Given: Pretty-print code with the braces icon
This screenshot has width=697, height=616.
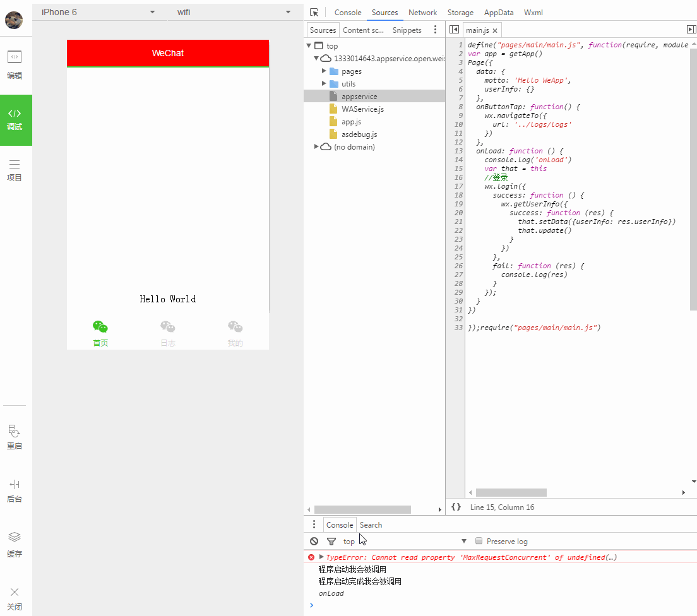Looking at the screenshot, I should pyautogui.click(x=456, y=507).
